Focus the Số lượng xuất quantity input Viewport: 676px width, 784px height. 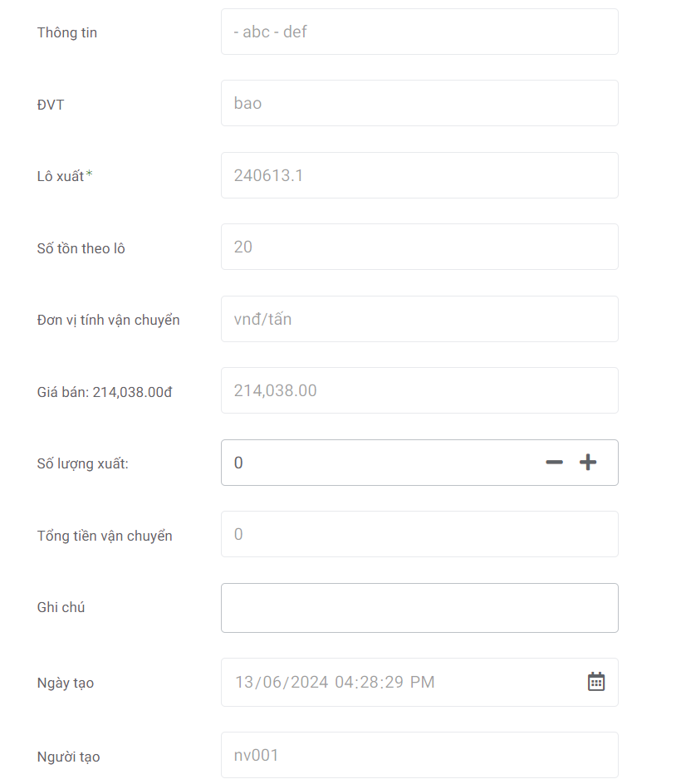(374, 463)
